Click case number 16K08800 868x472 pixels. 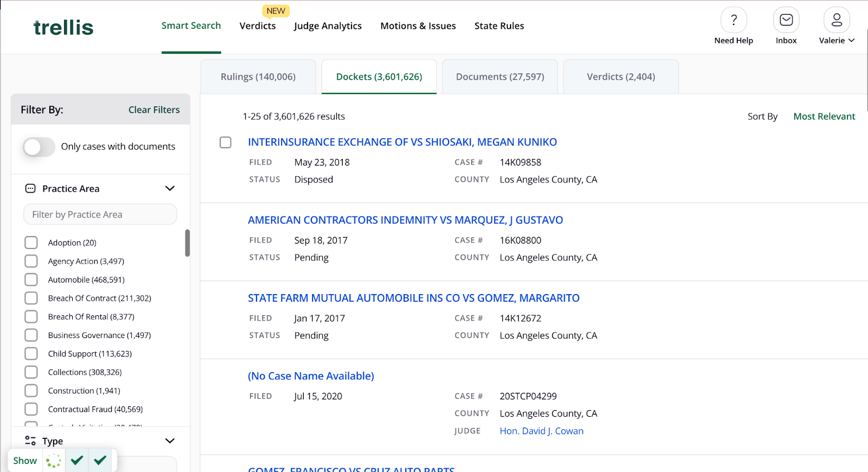[x=520, y=240]
